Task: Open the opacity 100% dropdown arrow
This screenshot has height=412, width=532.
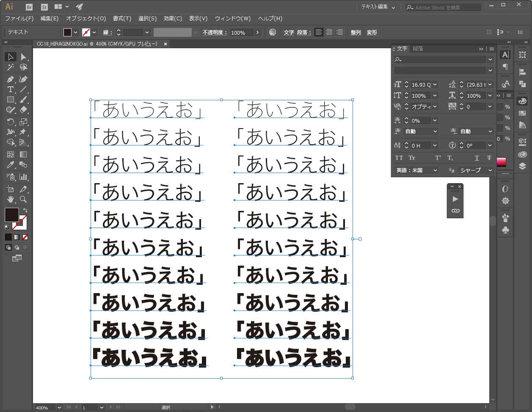Action: click(x=258, y=33)
